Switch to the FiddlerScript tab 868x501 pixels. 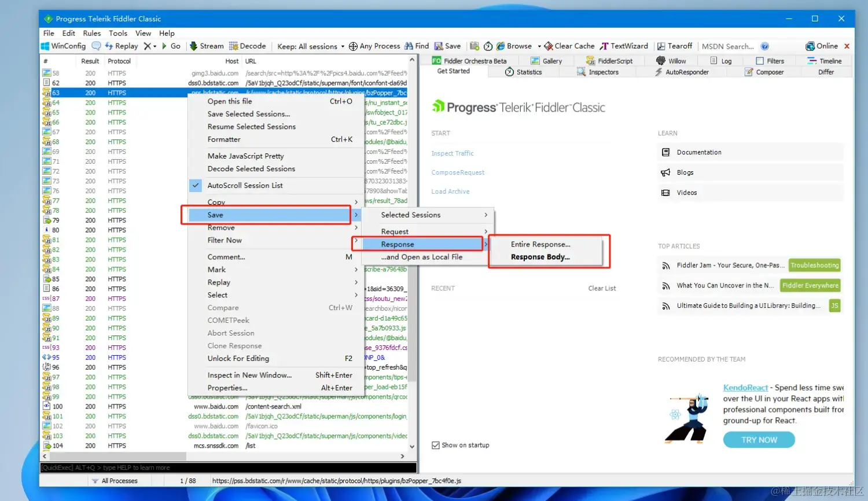pyautogui.click(x=610, y=61)
